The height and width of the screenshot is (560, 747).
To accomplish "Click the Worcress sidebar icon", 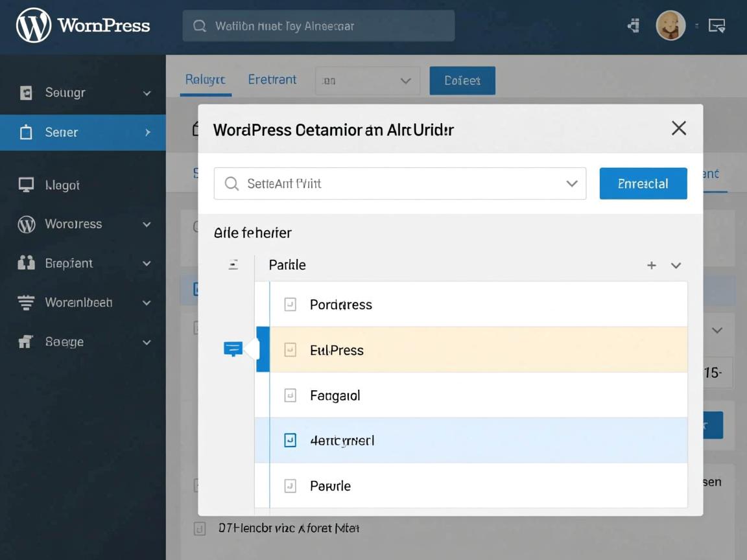I will (x=26, y=224).
